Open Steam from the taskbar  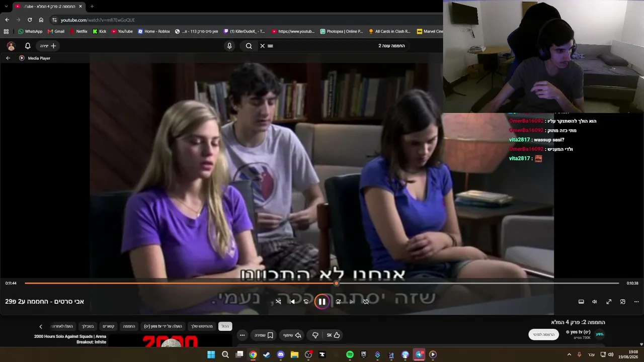[x=267, y=354]
